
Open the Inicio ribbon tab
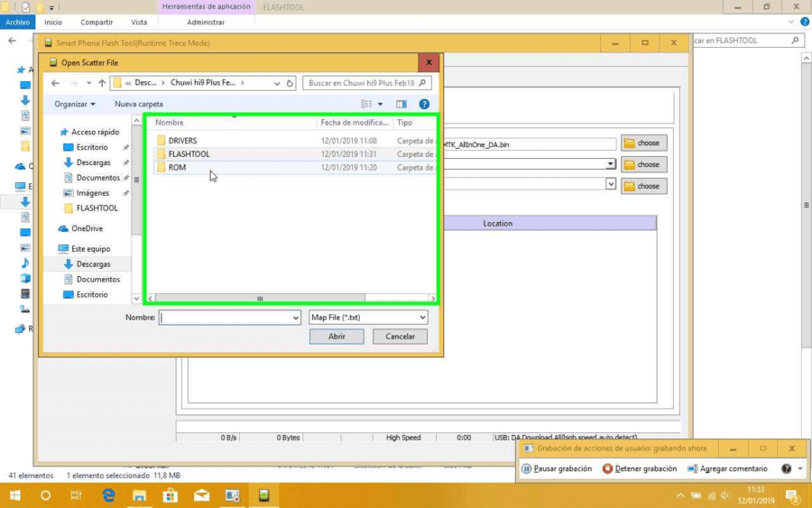(53, 23)
